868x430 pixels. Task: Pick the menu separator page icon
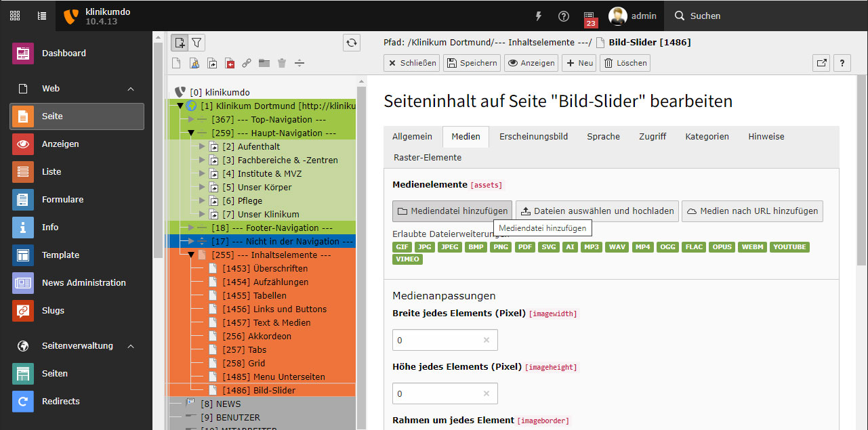[299, 63]
